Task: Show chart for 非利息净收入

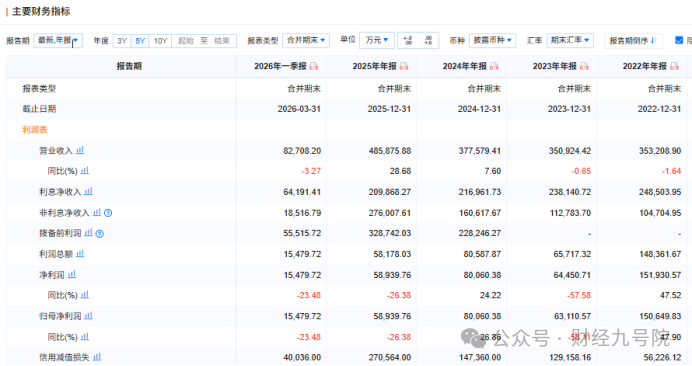Action: (x=97, y=212)
